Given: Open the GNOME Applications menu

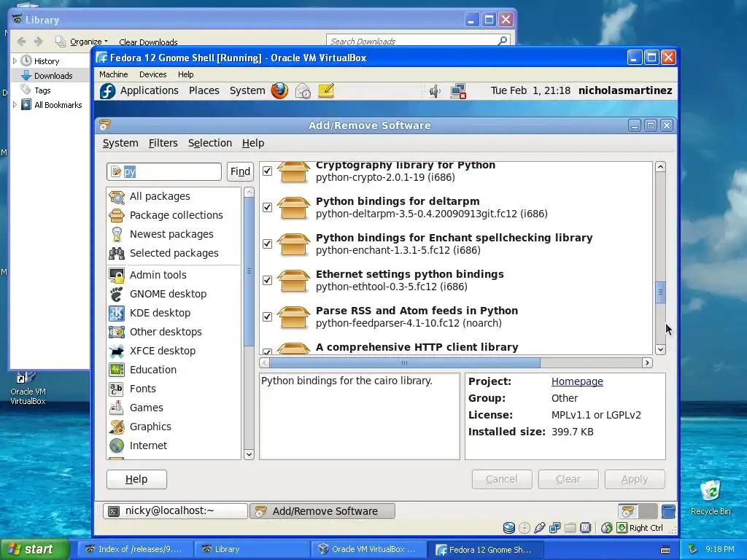Looking at the screenshot, I should (149, 90).
